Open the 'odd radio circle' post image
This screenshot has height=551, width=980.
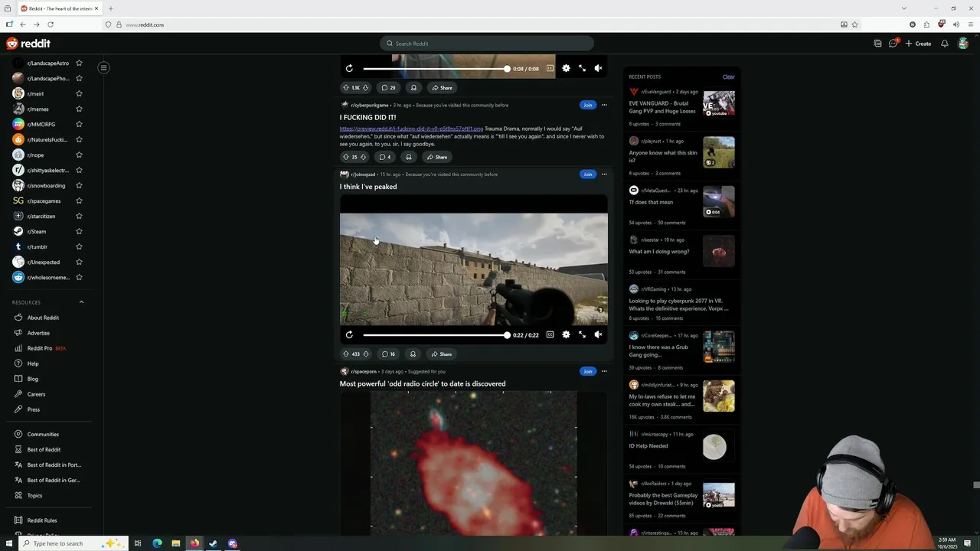click(473, 463)
